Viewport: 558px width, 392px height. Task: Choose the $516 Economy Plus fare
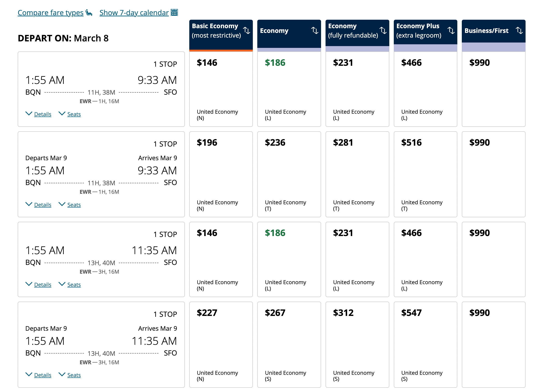point(425,174)
